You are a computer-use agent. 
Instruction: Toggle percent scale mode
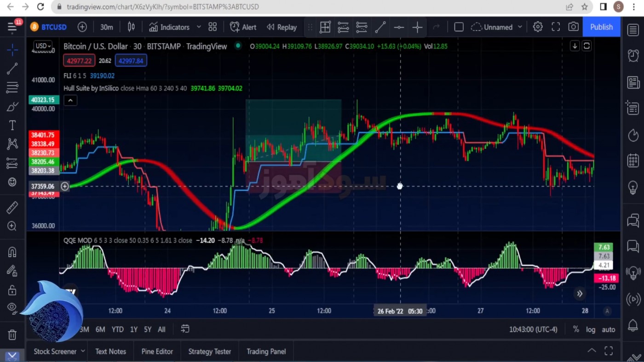(x=576, y=329)
